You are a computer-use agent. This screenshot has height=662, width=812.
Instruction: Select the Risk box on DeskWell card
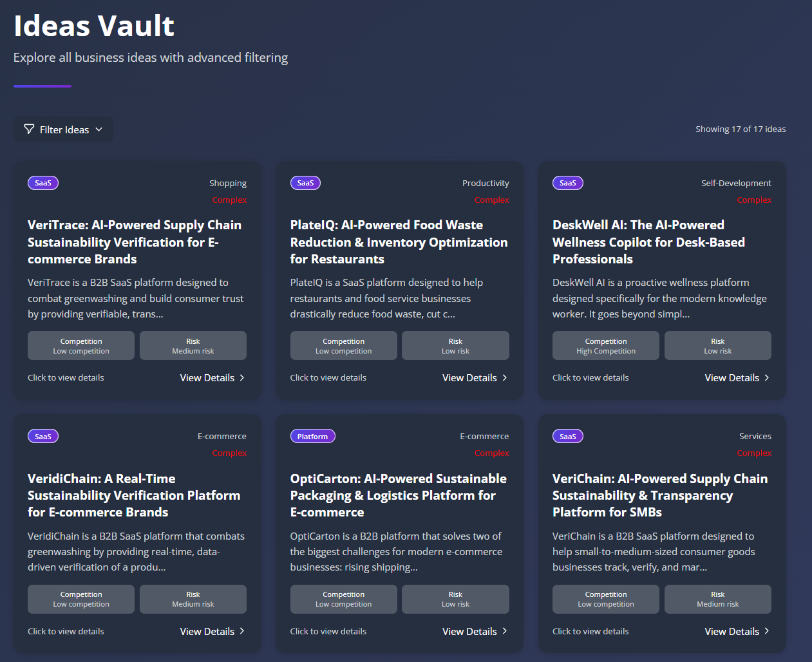click(x=717, y=346)
